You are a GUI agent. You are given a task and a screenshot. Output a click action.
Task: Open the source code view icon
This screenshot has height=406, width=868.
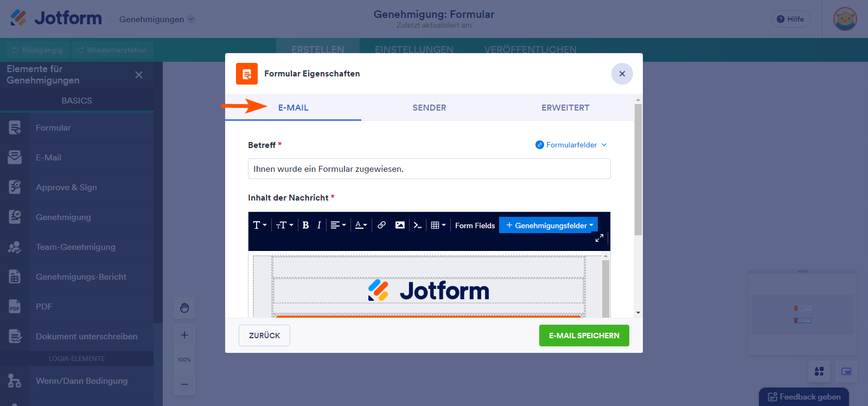[x=417, y=225]
